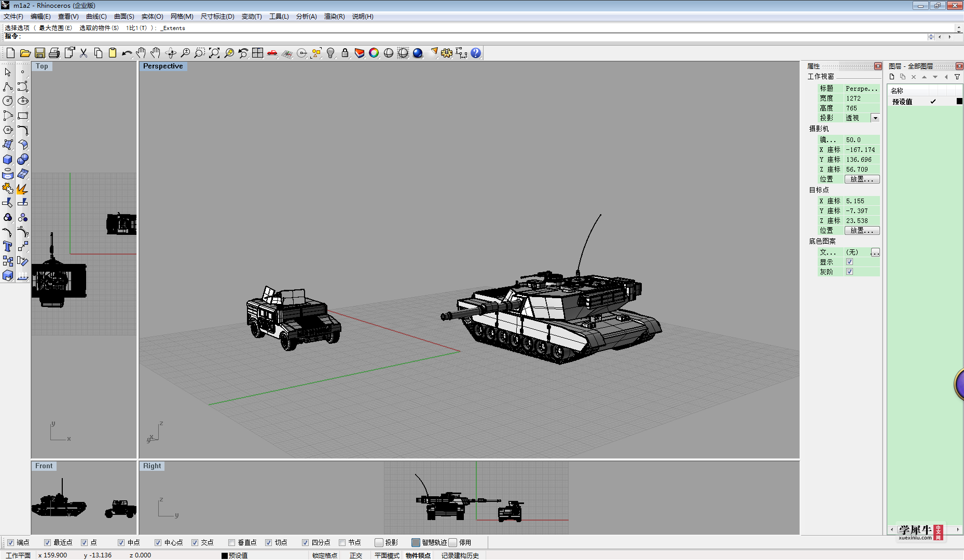The width and height of the screenshot is (964, 560).
Task: Uncheck the 灰阶 grayscale checkbox
Action: coord(849,272)
